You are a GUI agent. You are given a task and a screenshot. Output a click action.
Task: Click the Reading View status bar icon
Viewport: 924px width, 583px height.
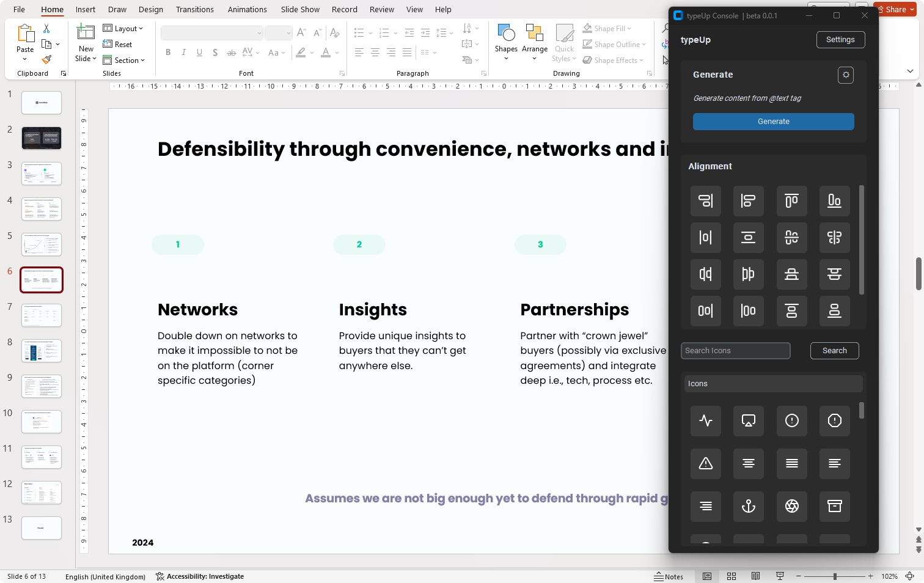point(755,576)
